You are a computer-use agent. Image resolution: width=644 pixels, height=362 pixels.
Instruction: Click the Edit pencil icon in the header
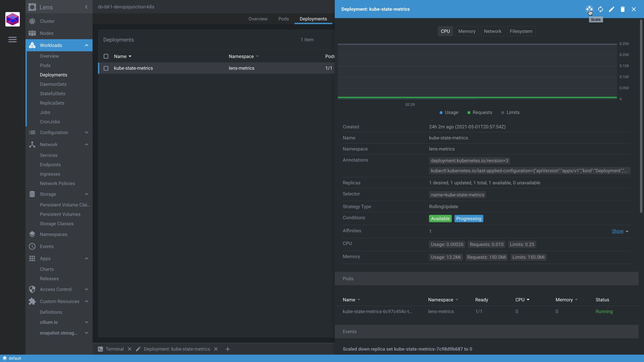coord(612,9)
